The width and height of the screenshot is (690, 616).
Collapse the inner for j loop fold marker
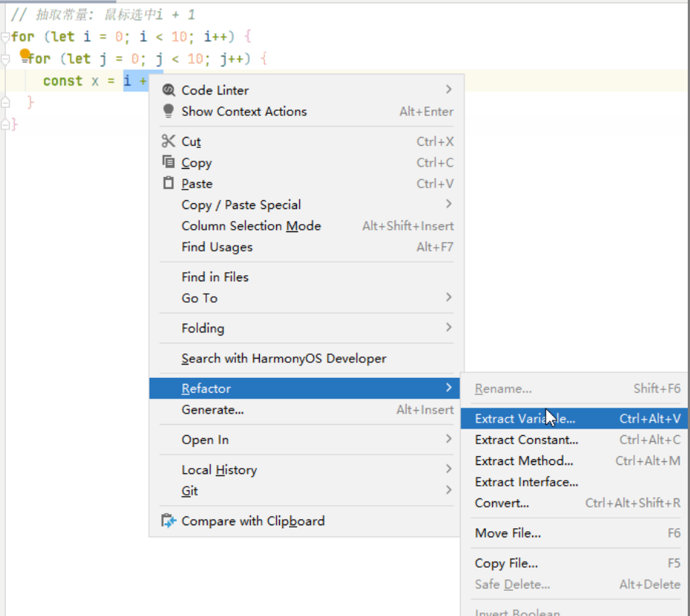[x=5, y=59]
